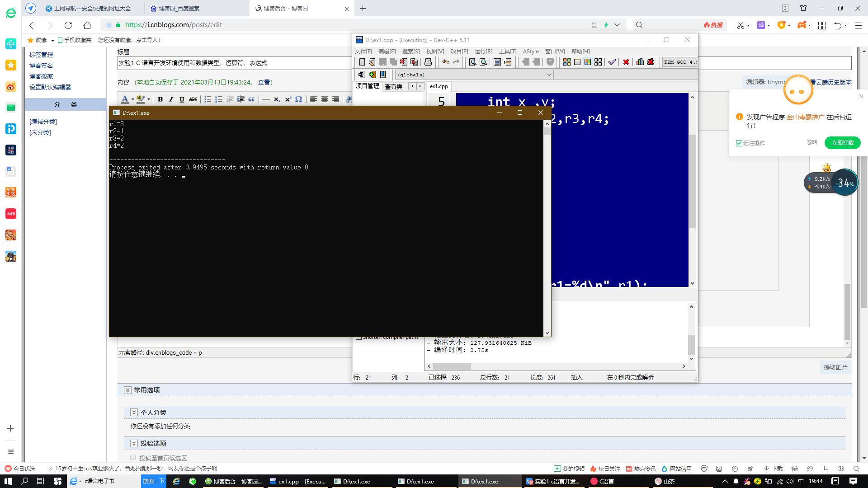Select the ex1.cpp editor tab
Viewport: 868px width, 488px height.
pos(439,86)
